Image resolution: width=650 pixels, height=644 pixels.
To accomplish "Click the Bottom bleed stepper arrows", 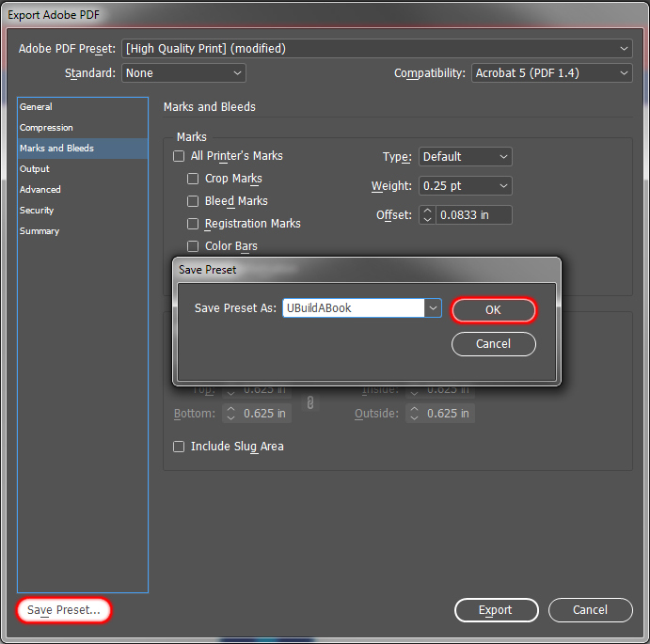I will point(230,414).
